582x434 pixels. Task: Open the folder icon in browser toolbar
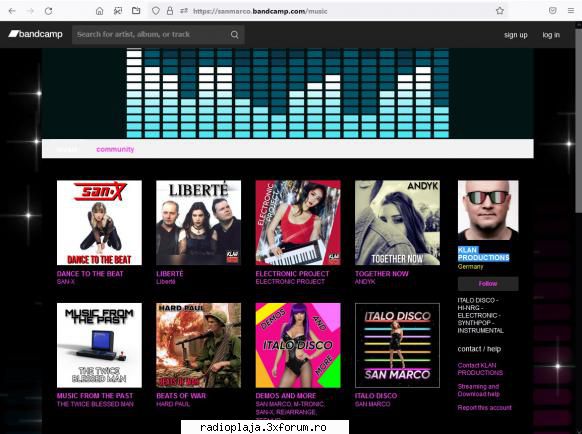coord(136,11)
